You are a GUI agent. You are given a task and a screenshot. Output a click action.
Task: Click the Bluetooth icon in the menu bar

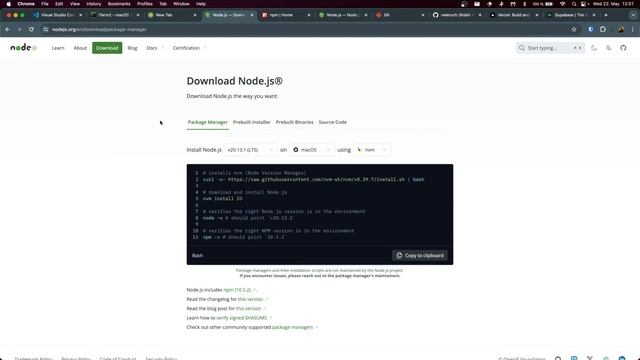(524, 4)
